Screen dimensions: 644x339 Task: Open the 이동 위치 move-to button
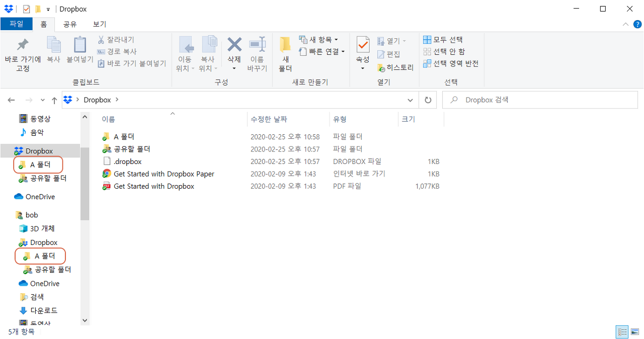tap(186, 54)
